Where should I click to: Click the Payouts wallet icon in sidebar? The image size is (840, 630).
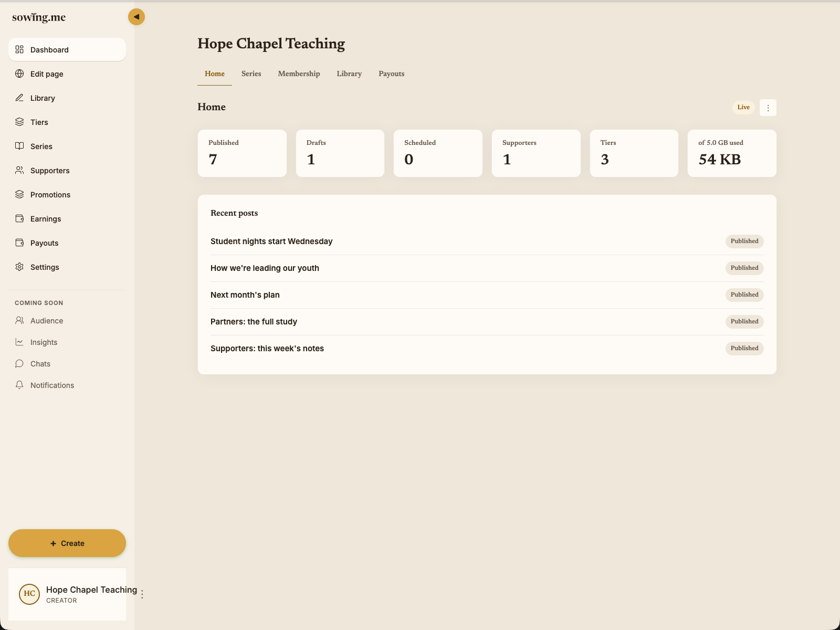[x=19, y=243]
